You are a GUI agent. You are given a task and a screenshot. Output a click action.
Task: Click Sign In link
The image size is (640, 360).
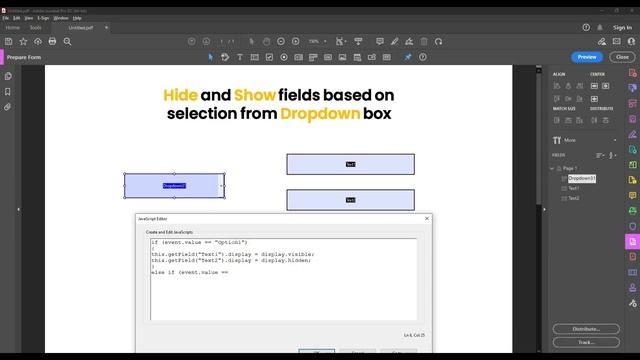tap(622, 28)
